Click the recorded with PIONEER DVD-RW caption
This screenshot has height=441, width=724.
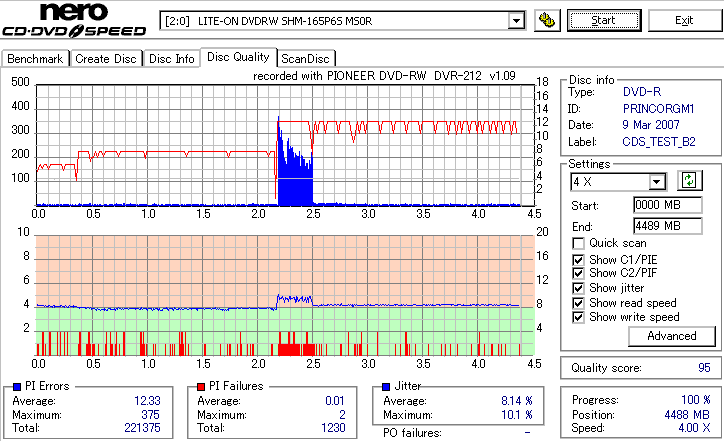pos(384,76)
